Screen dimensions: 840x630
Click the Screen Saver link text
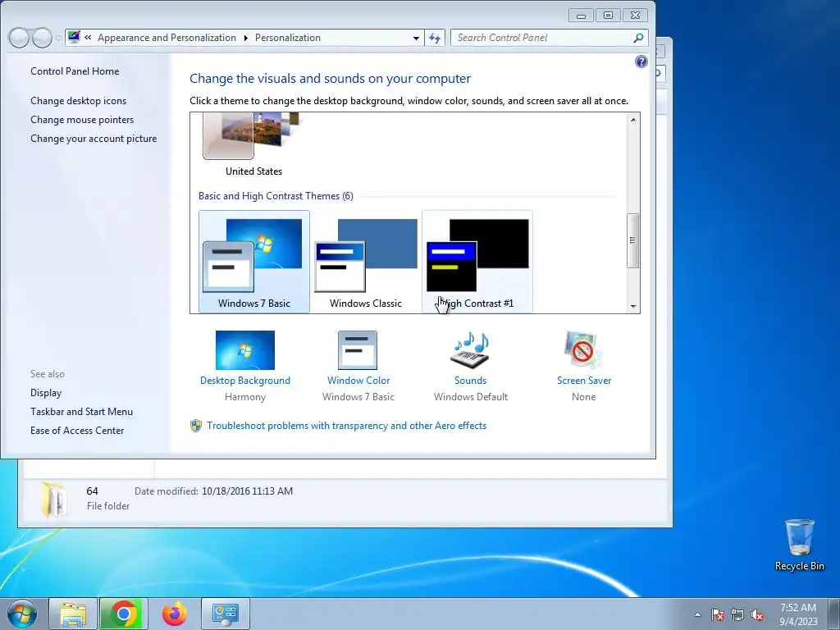584,381
